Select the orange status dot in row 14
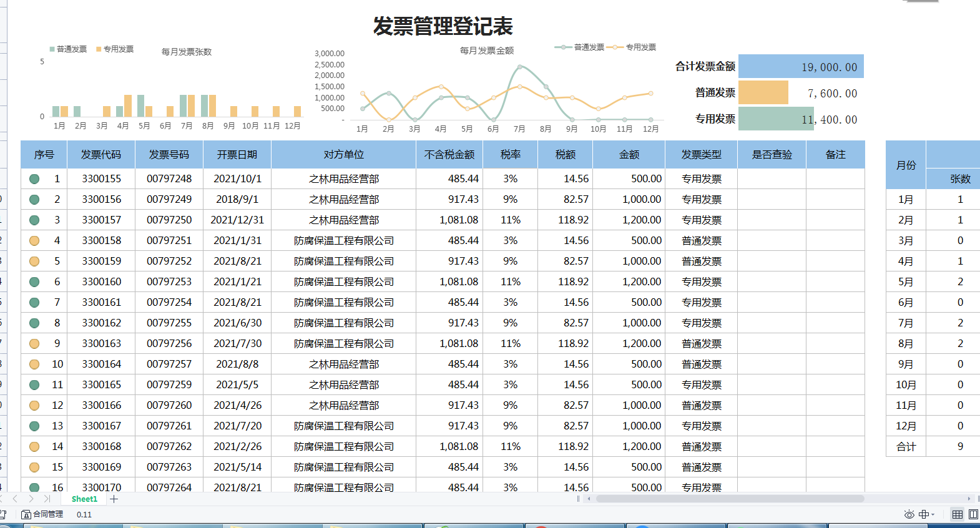Image resolution: width=980 pixels, height=528 pixels. (x=34, y=447)
